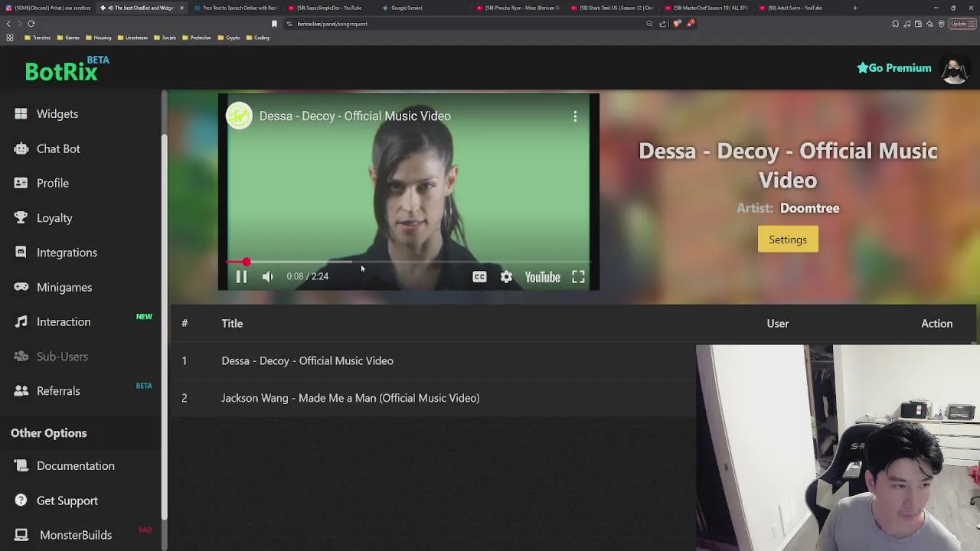Open the Trenches bookmarks folder
Screen dimensions: 980x551
pos(38,37)
